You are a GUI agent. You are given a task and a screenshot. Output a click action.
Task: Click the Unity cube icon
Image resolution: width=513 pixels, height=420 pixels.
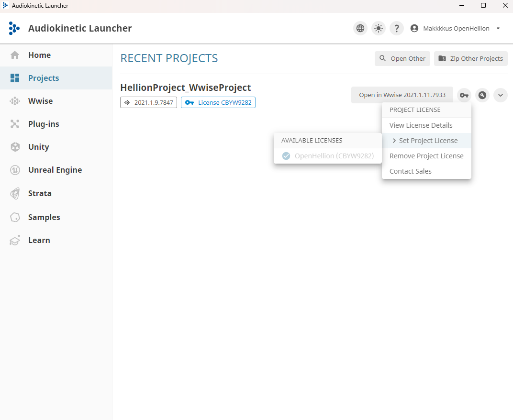point(15,147)
